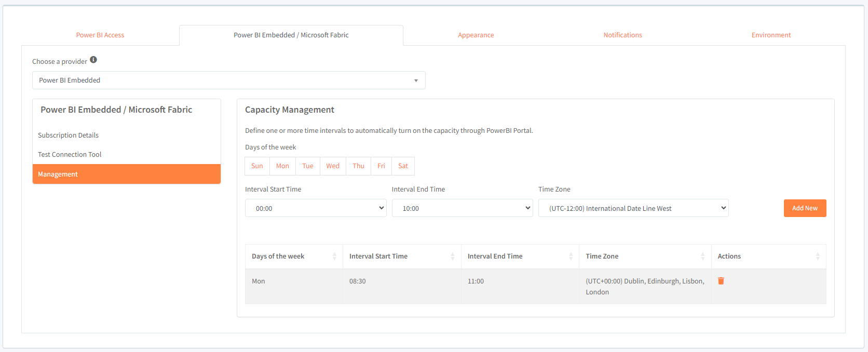Sort table by Time Zone arrows

702,256
